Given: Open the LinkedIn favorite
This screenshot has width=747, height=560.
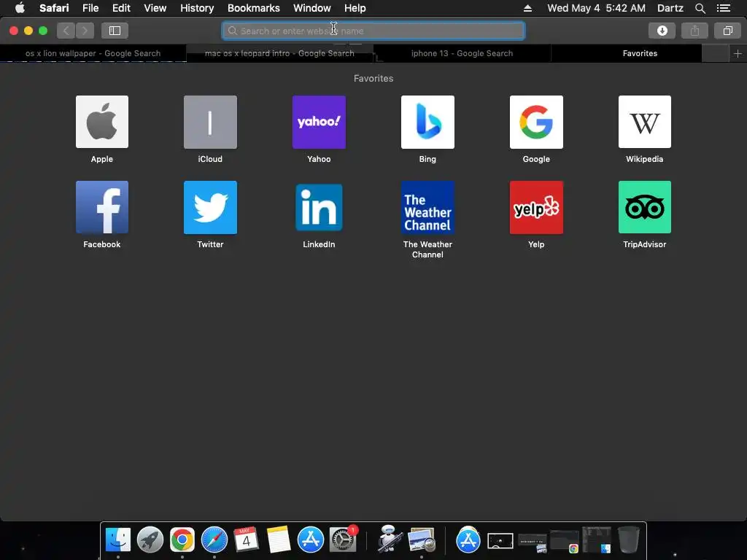Looking at the screenshot, I should coord(319,207).
